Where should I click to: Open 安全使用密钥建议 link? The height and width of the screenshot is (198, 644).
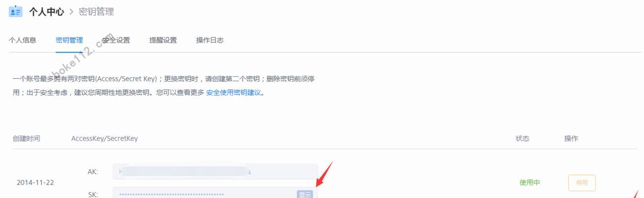coord(233,93)
